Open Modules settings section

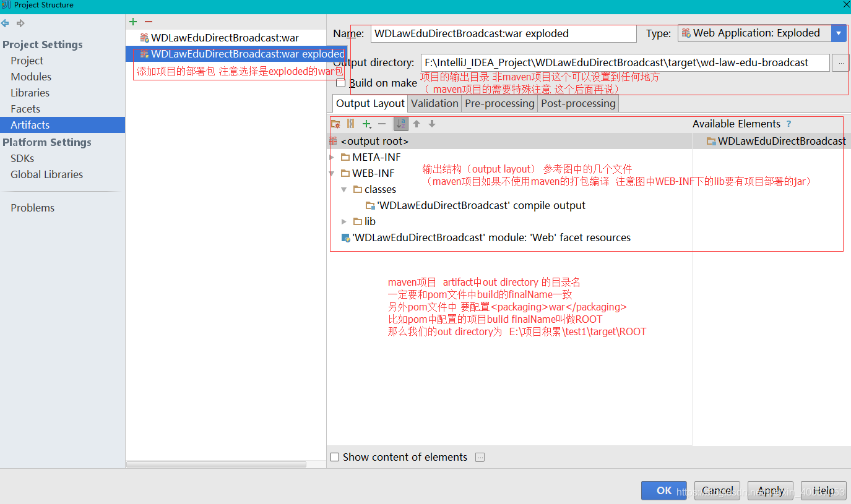point(31,77)
